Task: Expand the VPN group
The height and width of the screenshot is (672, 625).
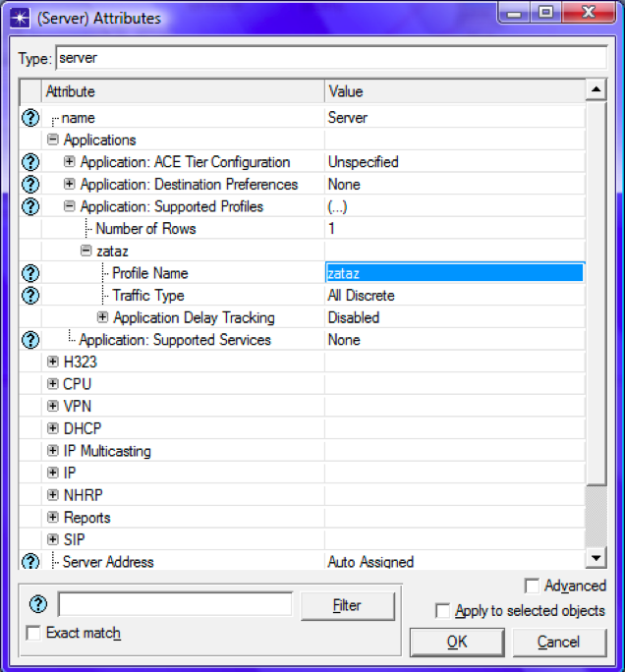Action: [x=52, y=406]
